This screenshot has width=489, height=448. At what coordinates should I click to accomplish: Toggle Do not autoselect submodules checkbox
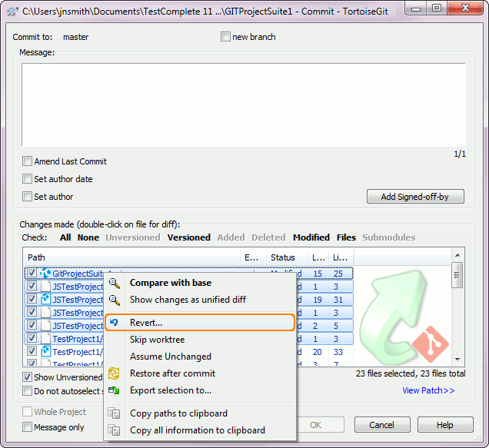click(27, 390)
